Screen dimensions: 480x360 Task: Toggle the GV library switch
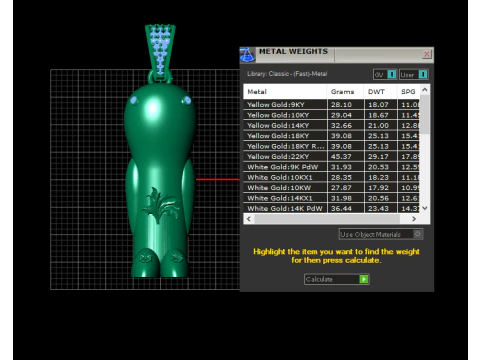tap(385, 75)
